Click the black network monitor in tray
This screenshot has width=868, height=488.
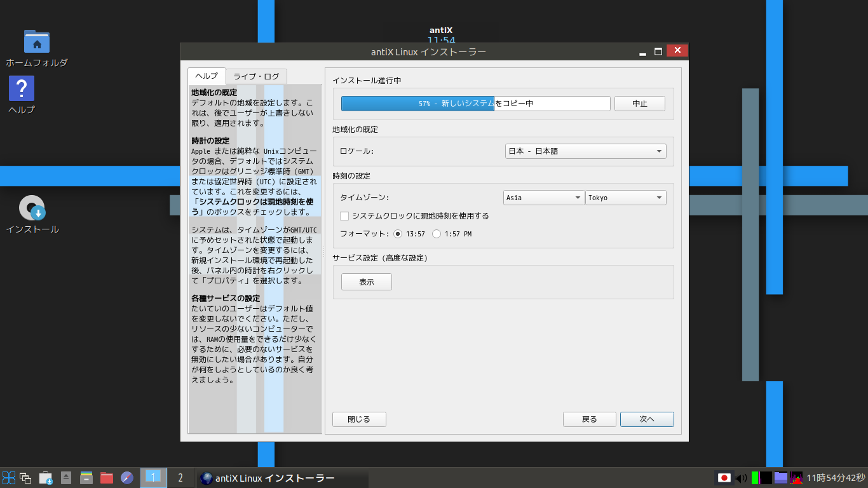point(766,478)
